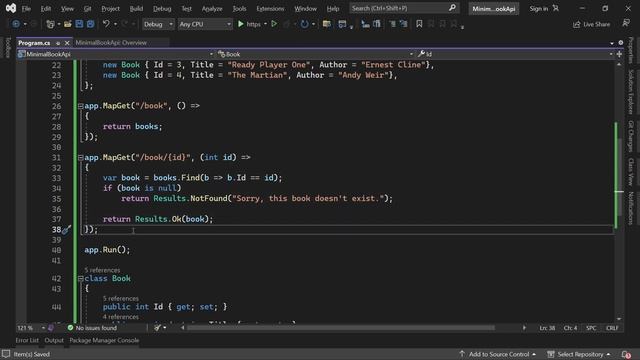The image size is (640, 360).
Task: Open the Debug configuration dropdown
Action: pos(158,24)
